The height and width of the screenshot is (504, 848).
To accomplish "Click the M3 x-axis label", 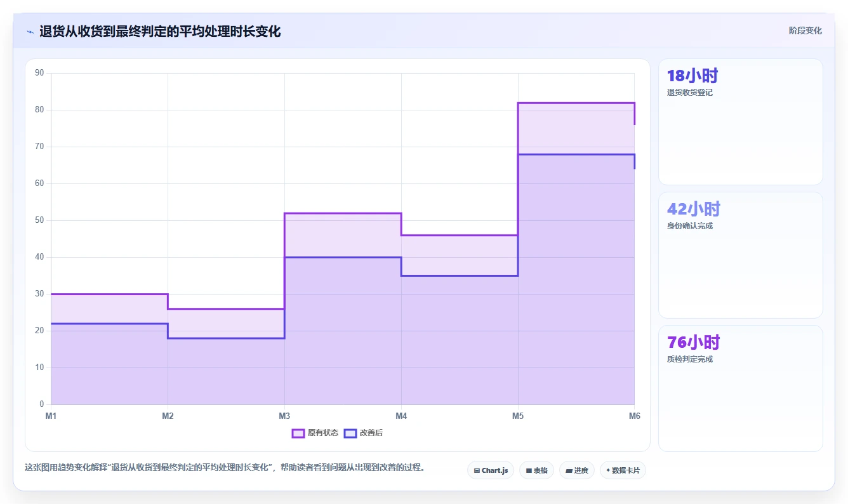I will coord(284,416).
